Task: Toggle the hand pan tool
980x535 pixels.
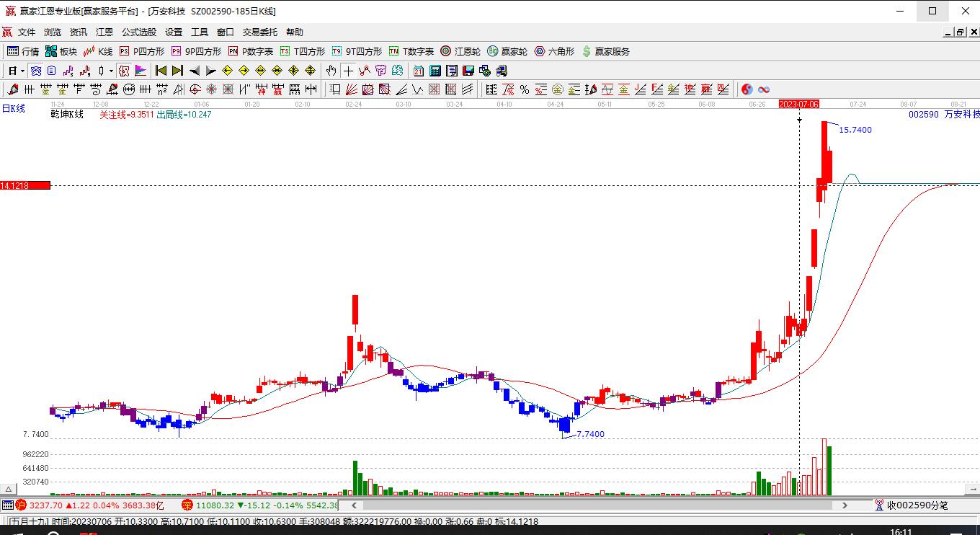Action: (x=331, y=71)
